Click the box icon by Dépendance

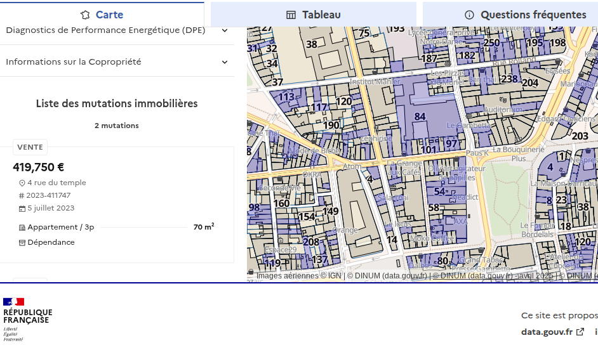(x=22, y=243)
